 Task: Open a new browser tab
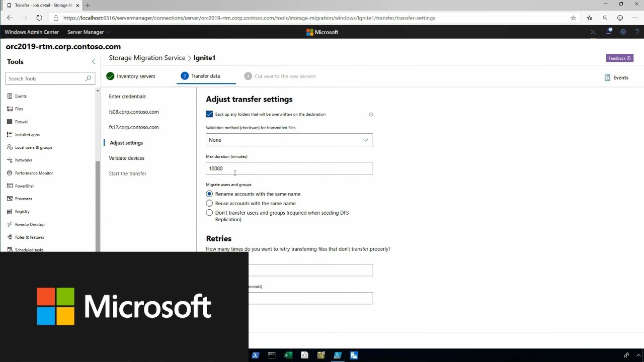tap(88, 5)
